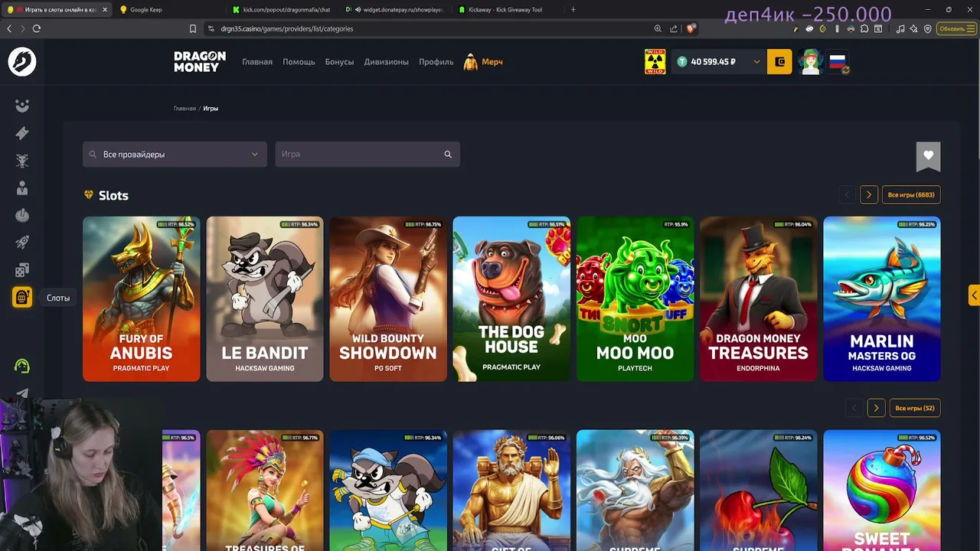Open the roulette wheel sidebar section
The width and height of the screenshot is (980, 551).
[22, 216]
